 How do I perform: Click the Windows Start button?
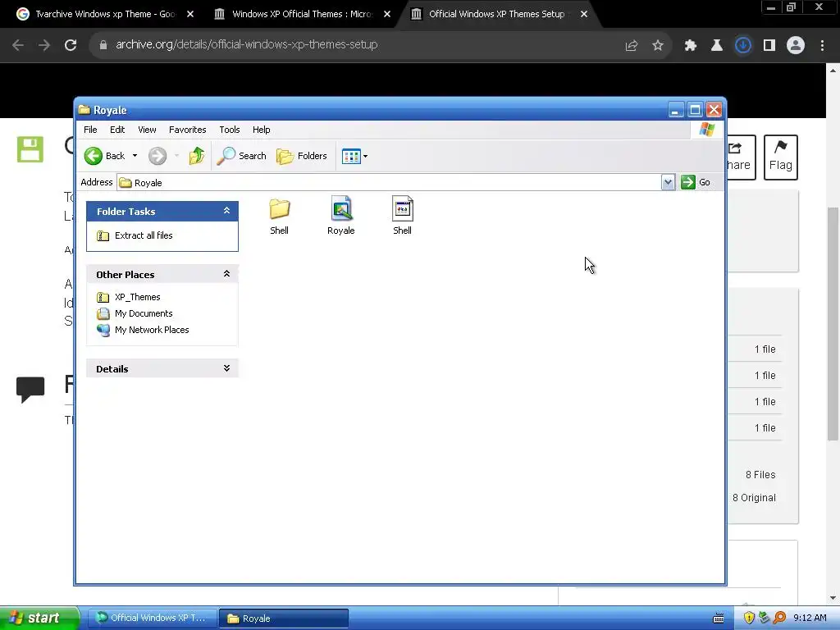point(39,619)
